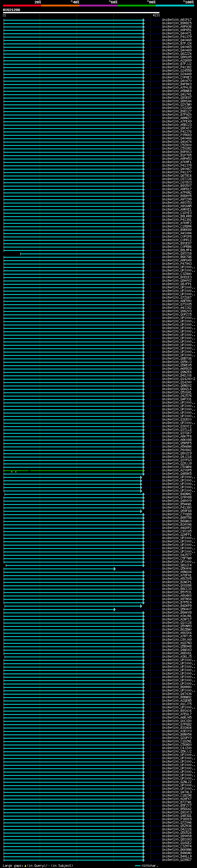Click the cyan ~100% identity color band
Viewport: 197px width, 868px height.
pos(175,6)
